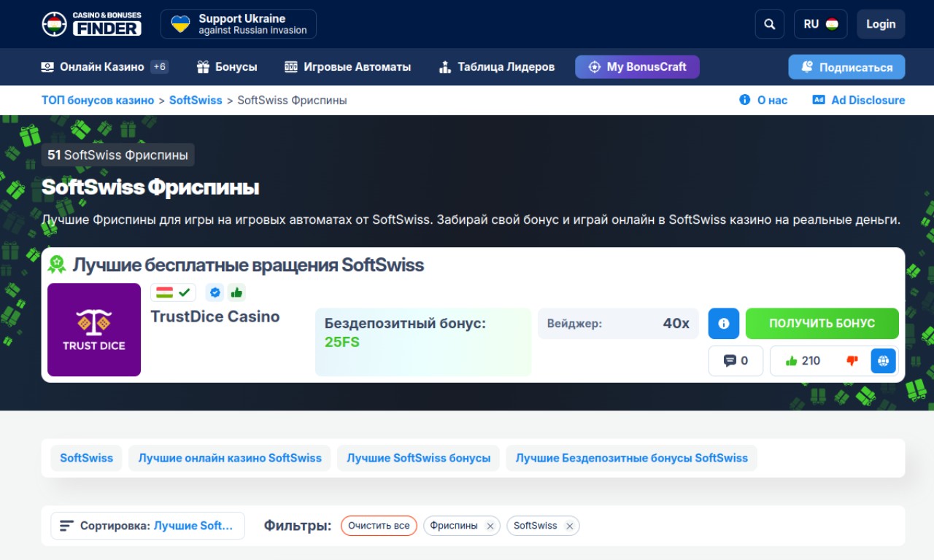934x560 pixels.
Task: Click the search magnifier icon
Action: click(x=769, y=24)
